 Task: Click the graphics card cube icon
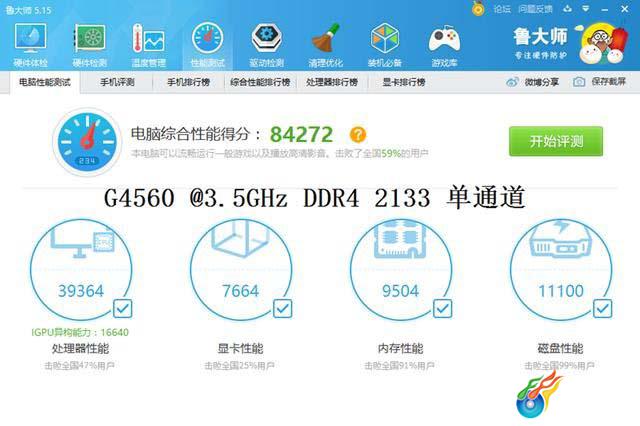tap(240, 239)
